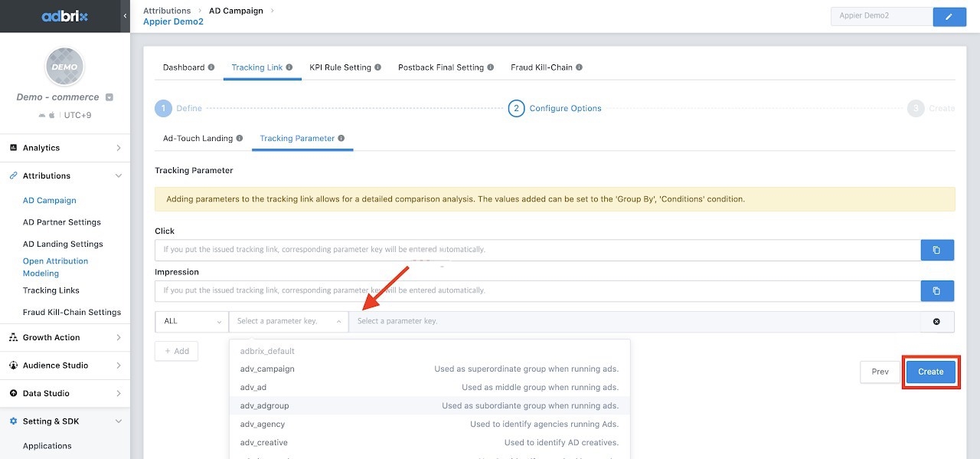Screen dimensions: 980x459
Task: Expand the Demo - commerce app selector
Action: click(109, 97)
